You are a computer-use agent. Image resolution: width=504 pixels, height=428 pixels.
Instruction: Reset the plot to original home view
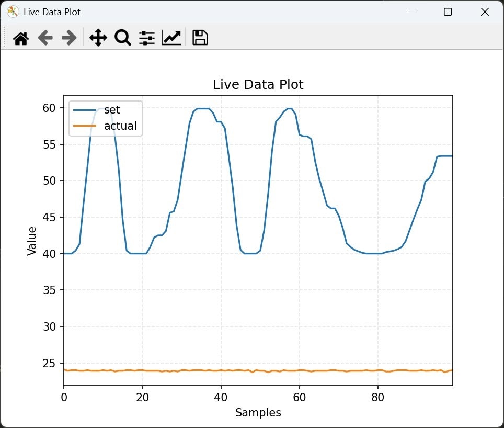(21, 38)
